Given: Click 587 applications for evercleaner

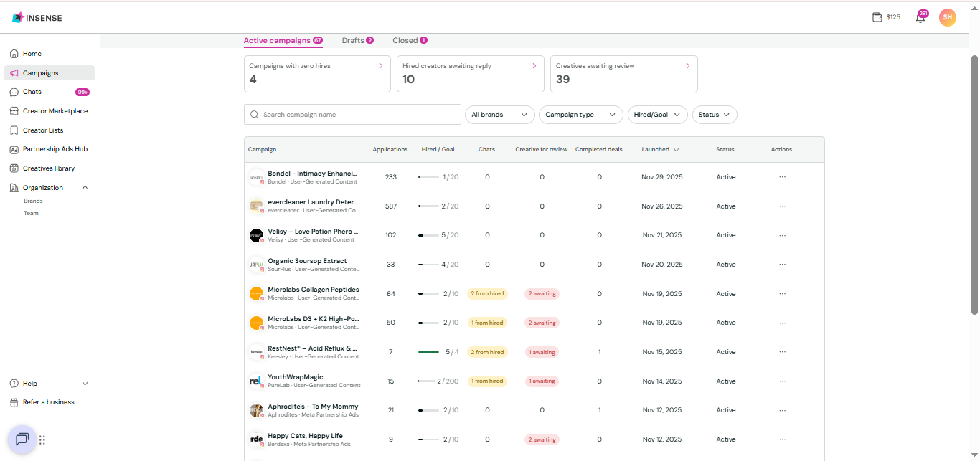Looking at the screenshot, I should pyautogui.click(x=390, y=206).
